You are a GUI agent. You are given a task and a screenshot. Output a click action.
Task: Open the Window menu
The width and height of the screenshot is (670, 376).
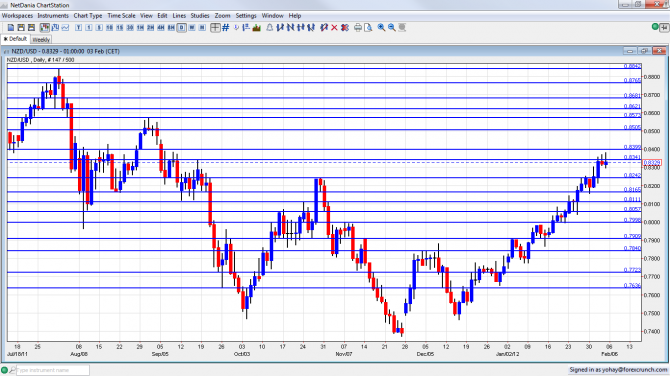point(273,16)
